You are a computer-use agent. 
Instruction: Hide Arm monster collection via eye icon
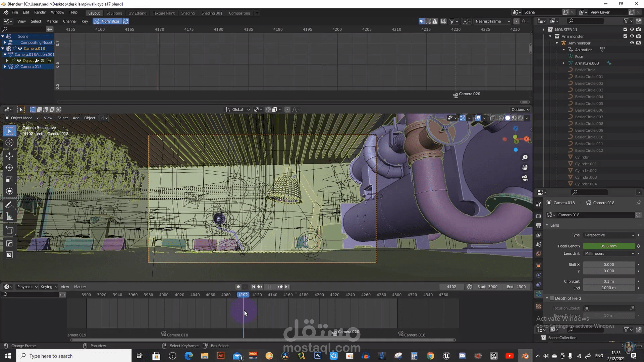tap(632, 36)
